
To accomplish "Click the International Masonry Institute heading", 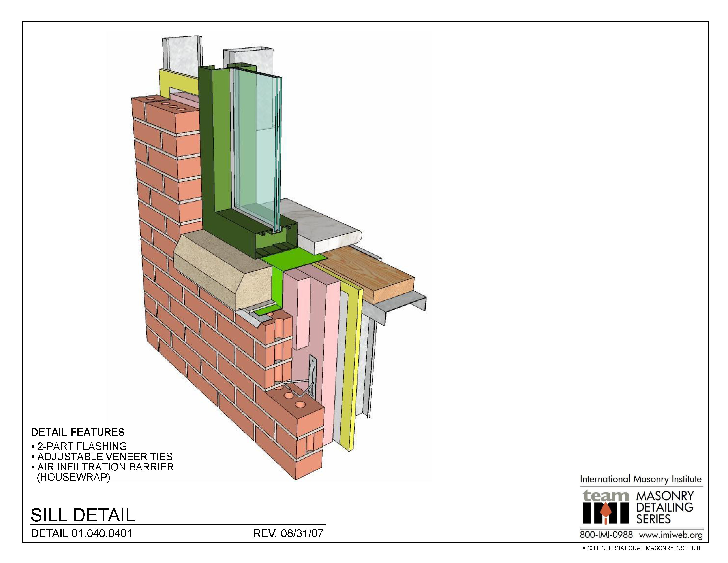I will [x=641, y=479].
